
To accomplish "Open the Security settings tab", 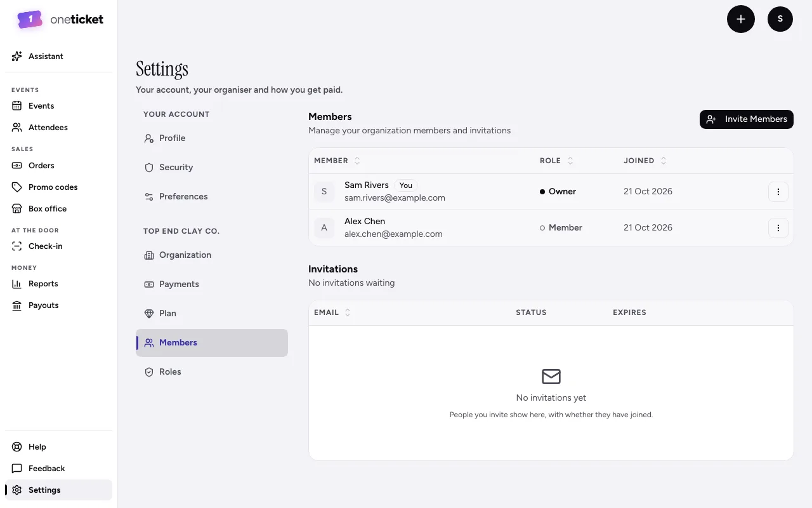I will pyautogui.click(x=212, y=168).
